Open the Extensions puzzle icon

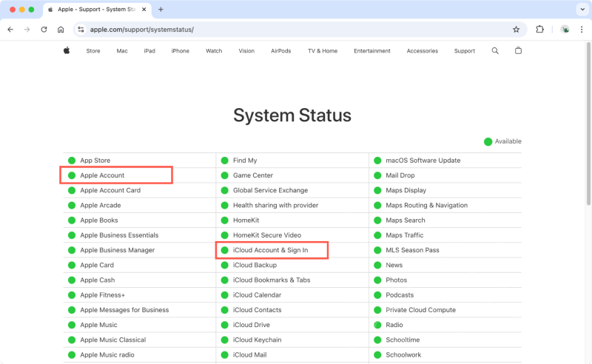(539, 30)
